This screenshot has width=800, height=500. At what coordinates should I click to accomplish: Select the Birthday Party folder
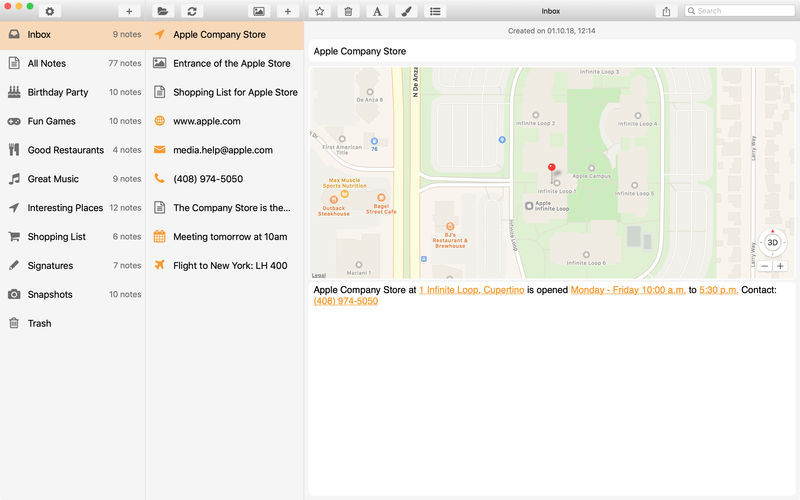[x=58, y=92]
